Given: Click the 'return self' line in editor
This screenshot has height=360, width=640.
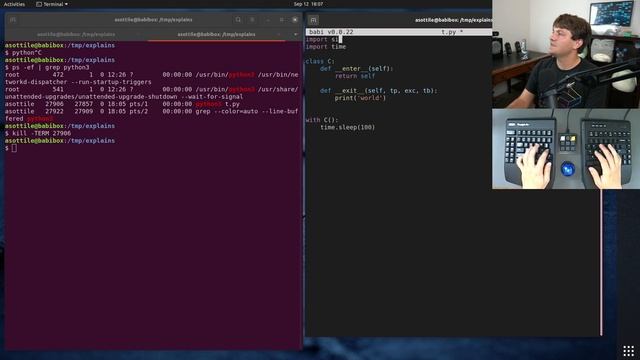Looking at the screenshot, I should tap(355, 76).
